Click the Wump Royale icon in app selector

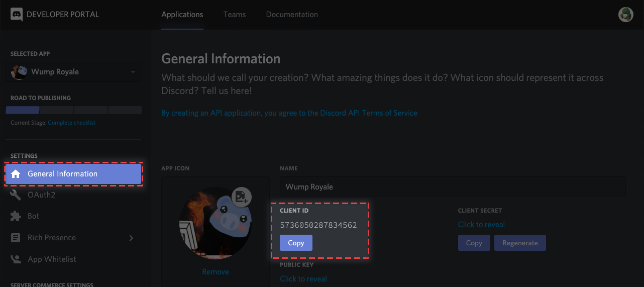[20, 72]
